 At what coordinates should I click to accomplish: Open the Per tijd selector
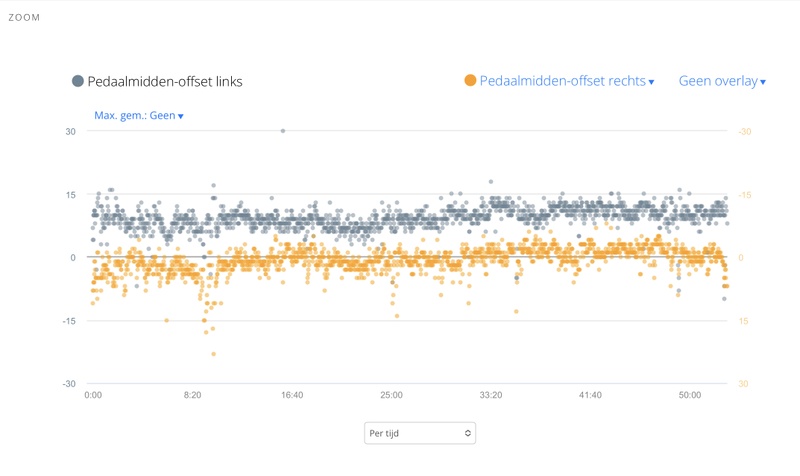pyautogui.click(x=419, y=433)
